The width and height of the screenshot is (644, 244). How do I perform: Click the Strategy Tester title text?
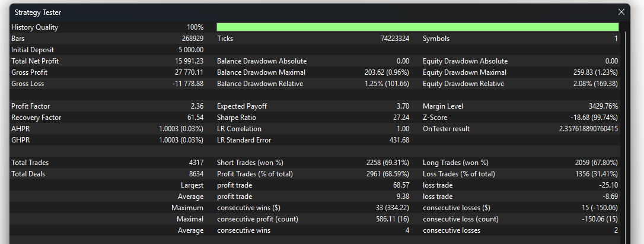coord(38,12)
